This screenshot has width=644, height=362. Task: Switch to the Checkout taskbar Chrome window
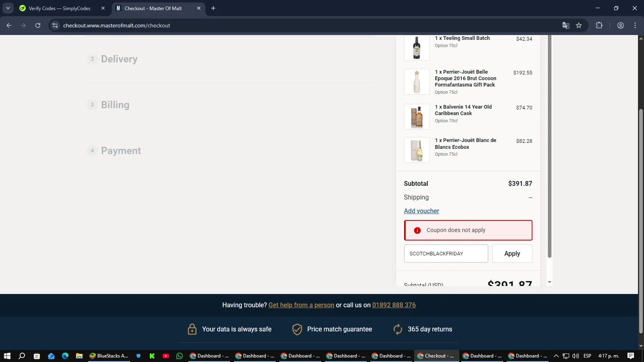436,356
